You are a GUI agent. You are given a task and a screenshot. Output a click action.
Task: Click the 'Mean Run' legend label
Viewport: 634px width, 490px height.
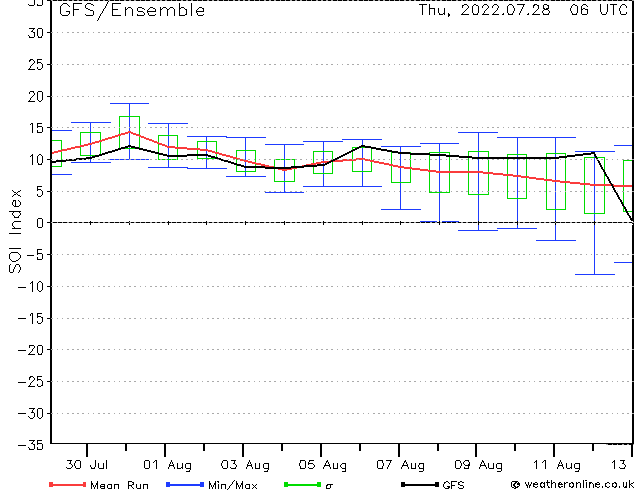(119, 485)
